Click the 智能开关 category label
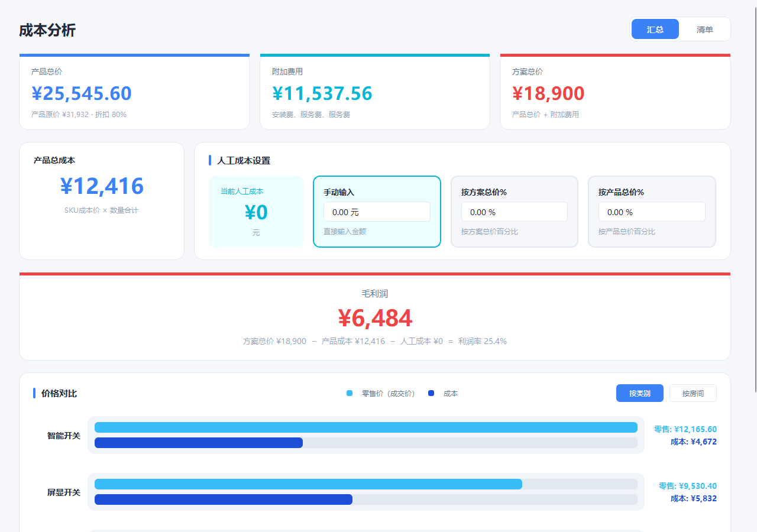The height and width of the screenshot is (532, 757). coord(64,436)
